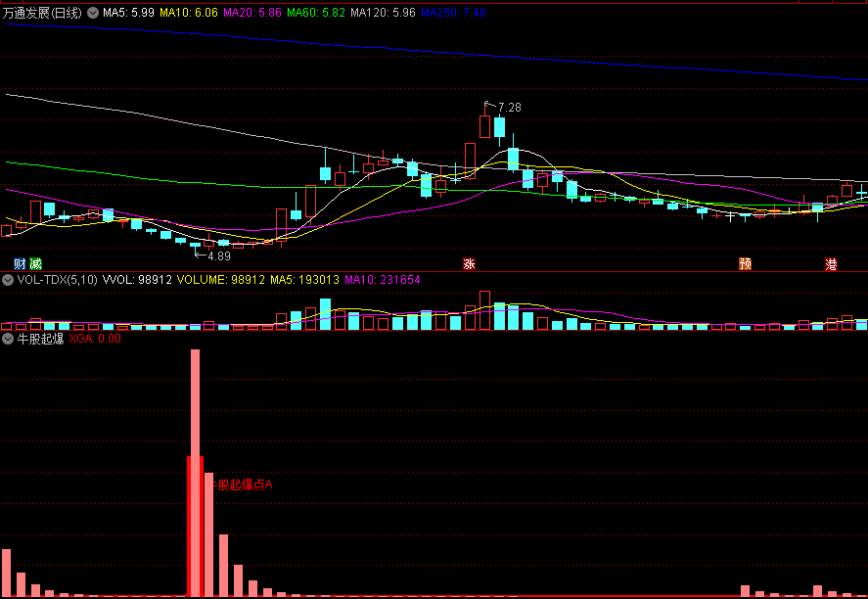The height and width of the screenshot is (599, 868).
Task: Select the MA120: 5.96 label
Action: tap(383, 13)
